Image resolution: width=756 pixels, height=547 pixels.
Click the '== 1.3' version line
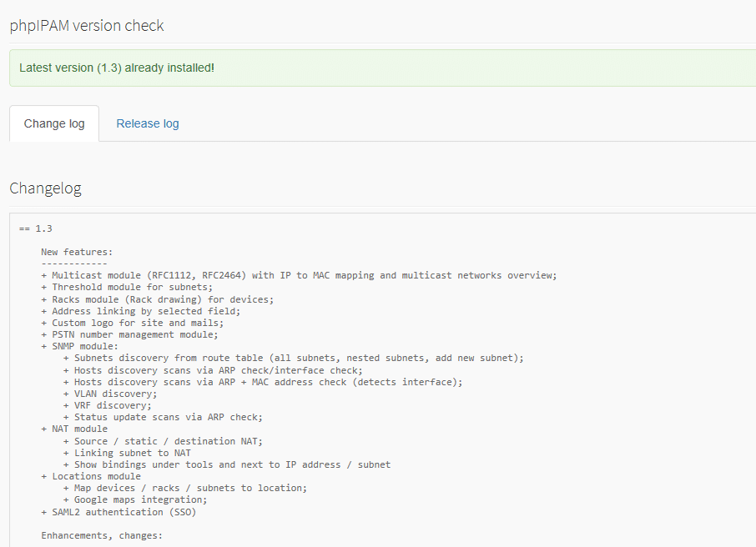pyautogui.click(x=36, y=228)
